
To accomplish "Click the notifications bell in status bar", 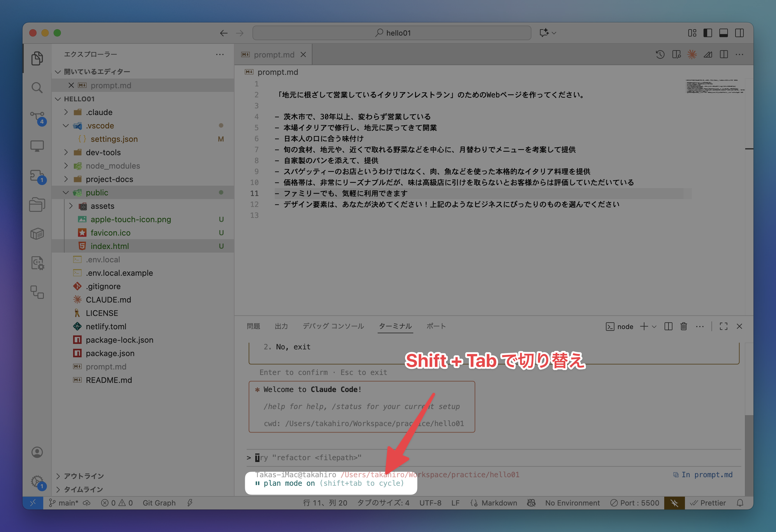I will tap(740, 502).
